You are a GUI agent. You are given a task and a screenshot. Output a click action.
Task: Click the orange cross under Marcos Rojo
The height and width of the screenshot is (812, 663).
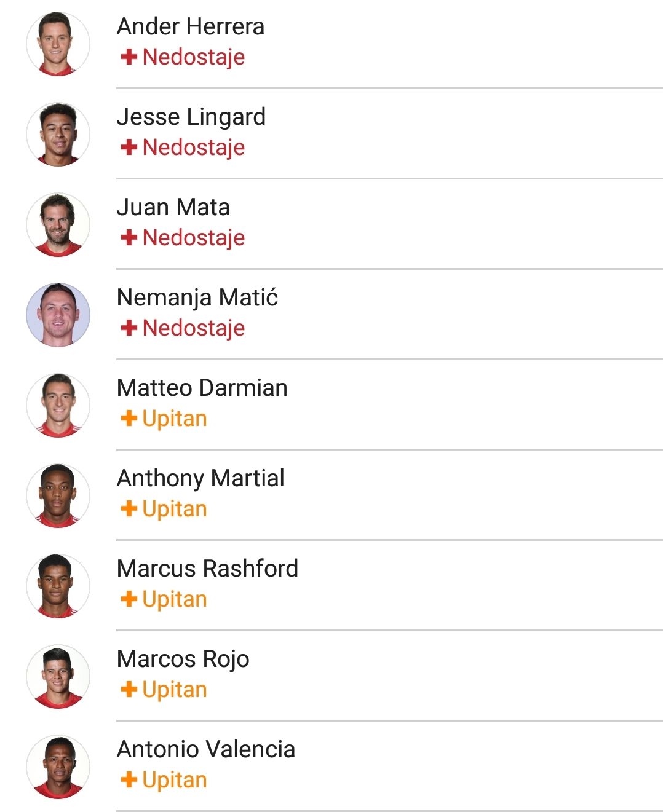(129, 690)
